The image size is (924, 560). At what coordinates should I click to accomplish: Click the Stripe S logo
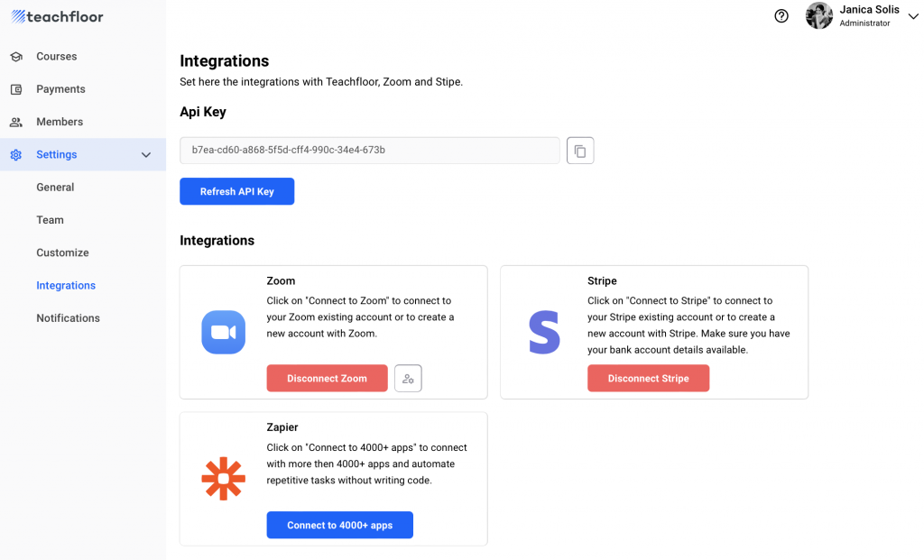544,332
